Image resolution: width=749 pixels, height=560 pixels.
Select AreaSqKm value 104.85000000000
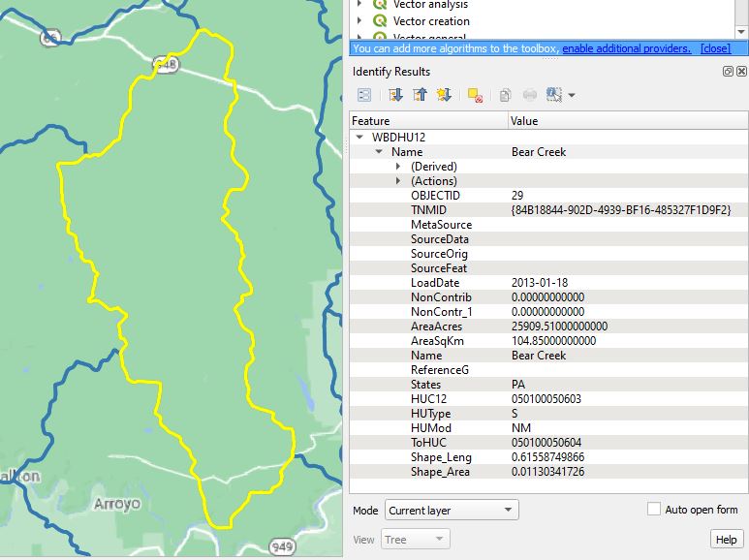pos(553,341)
